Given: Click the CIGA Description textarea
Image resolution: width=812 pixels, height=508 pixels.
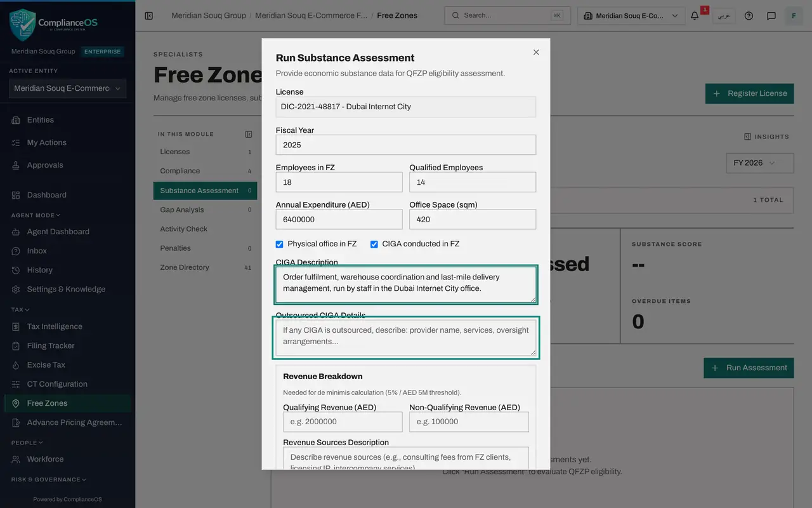Looking at the screenshot, I should (406, 284).
